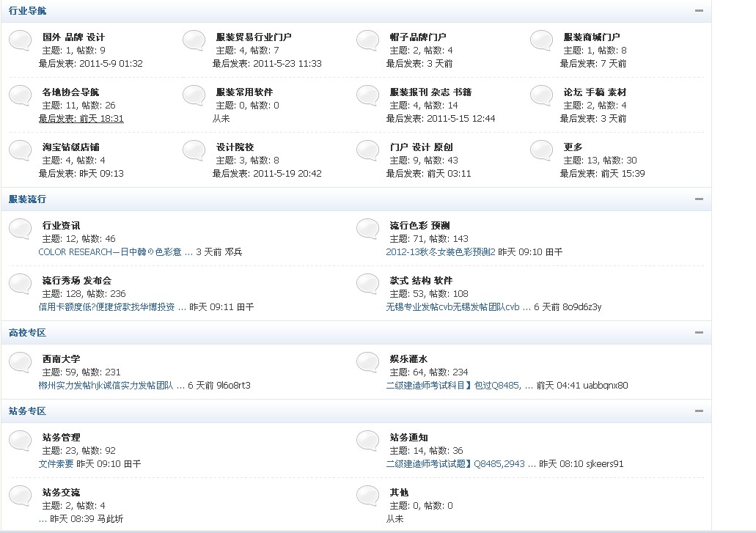Open the 无锡专业发帖cvb post link
This screenshot has height=533, width=756.
point(458,307)
